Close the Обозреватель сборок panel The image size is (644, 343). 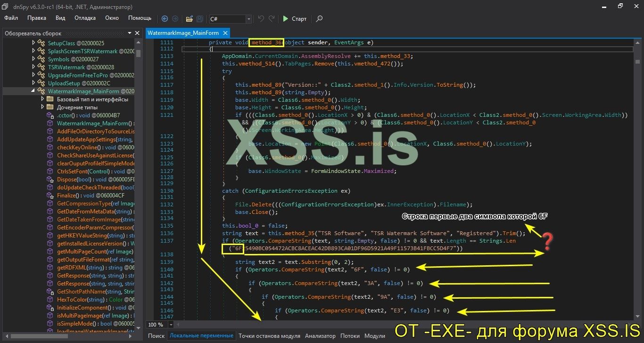pos(137,33)
